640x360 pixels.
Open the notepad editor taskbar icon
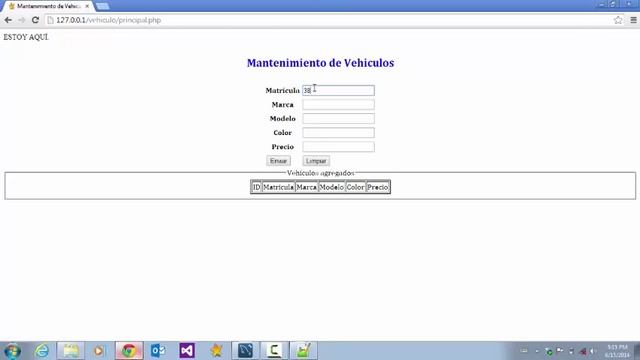pos(303,351)
